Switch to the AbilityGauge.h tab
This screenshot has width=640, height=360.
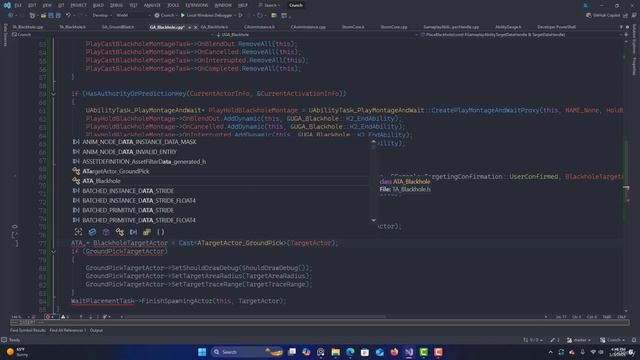point(508,27)
